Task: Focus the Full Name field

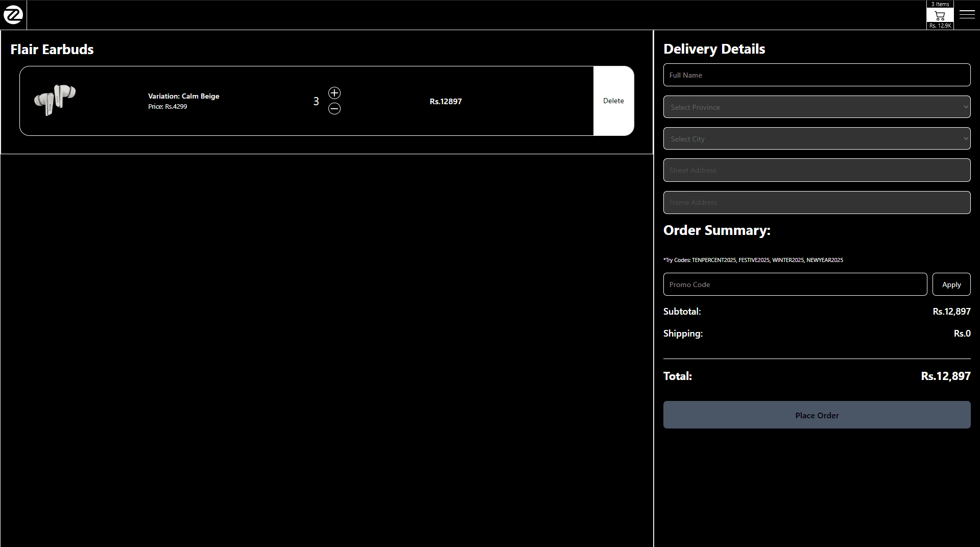Action: (817, 75)
